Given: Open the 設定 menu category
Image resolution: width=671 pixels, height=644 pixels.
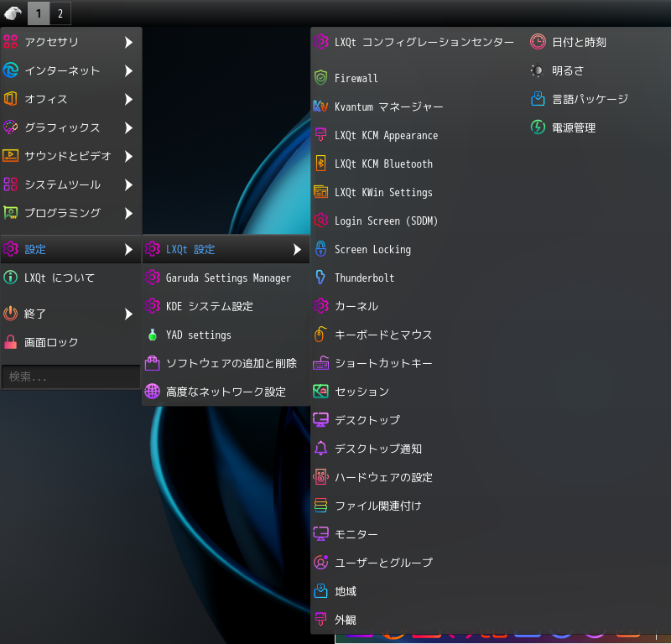Looking at the screenshot, I should (x=71, y=249).
